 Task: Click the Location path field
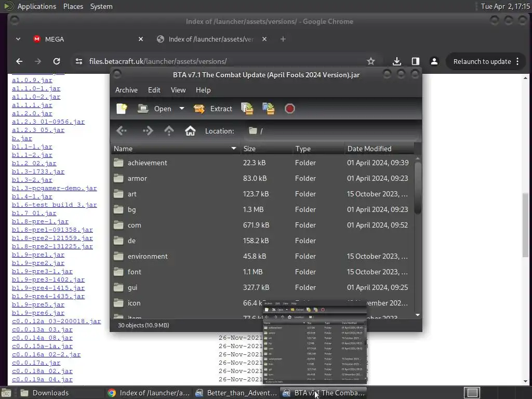[x=331, y=131]
